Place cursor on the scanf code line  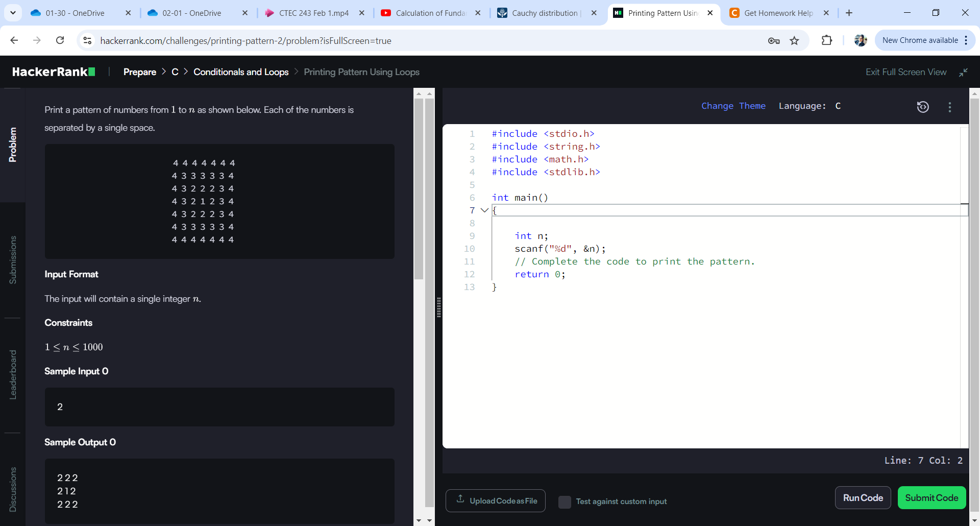[560, 249]
